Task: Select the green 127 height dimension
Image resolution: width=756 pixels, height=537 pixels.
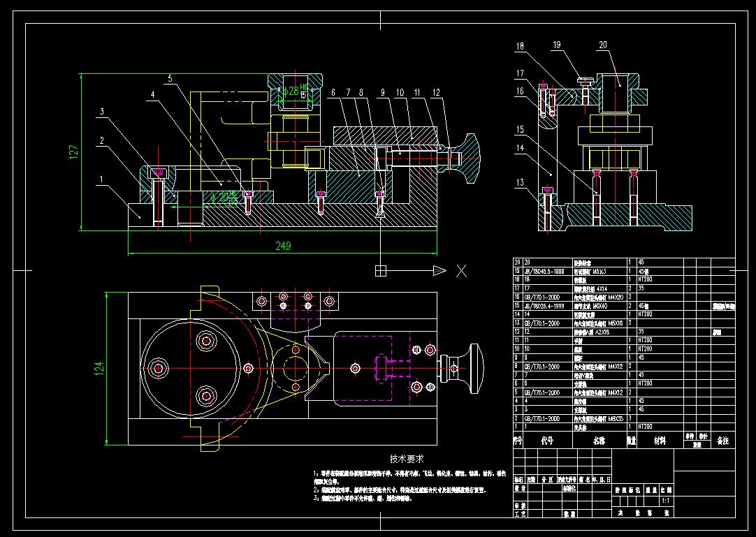Action: tap(74, 152)
